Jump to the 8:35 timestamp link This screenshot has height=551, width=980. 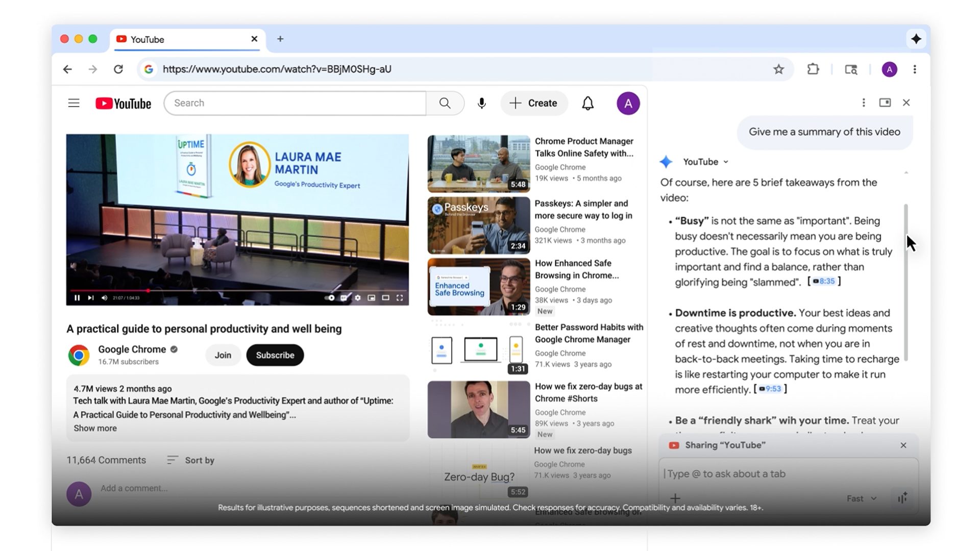click(x=824, y=281)
